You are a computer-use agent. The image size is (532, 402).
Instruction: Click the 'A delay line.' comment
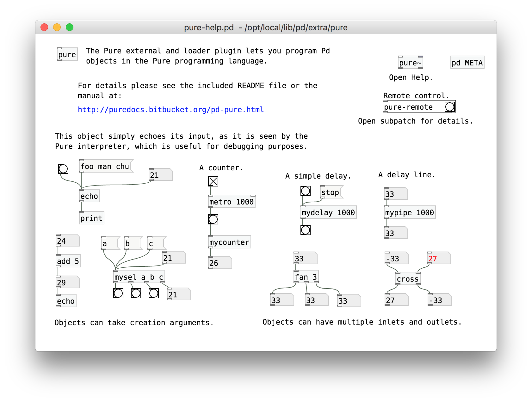point(407,175)
